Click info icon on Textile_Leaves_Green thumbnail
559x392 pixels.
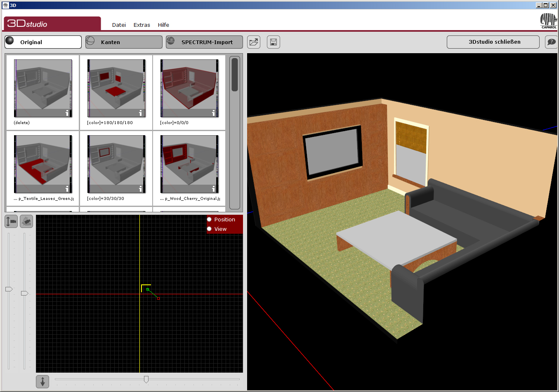(x=67, y=189)
